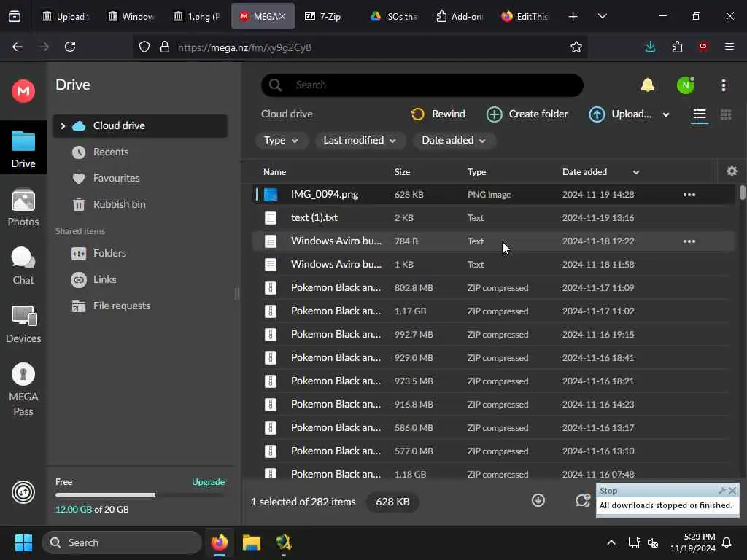Open File Explorer from taskbar

pos(252,542)
